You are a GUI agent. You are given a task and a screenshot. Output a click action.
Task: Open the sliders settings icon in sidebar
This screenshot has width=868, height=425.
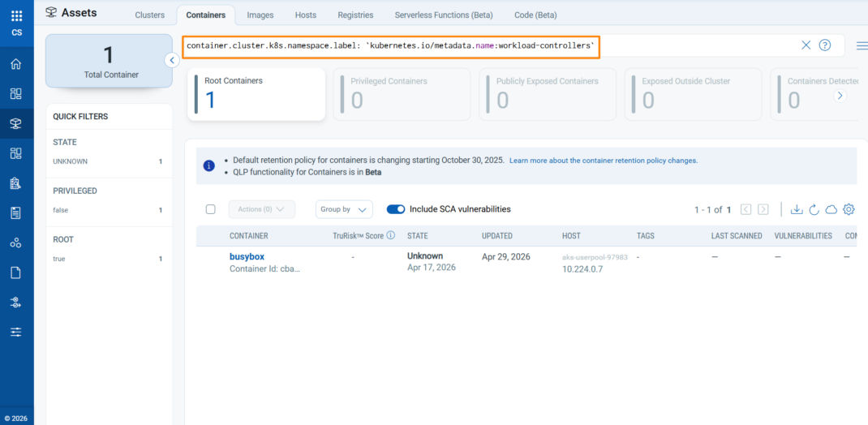pos(16,332)
